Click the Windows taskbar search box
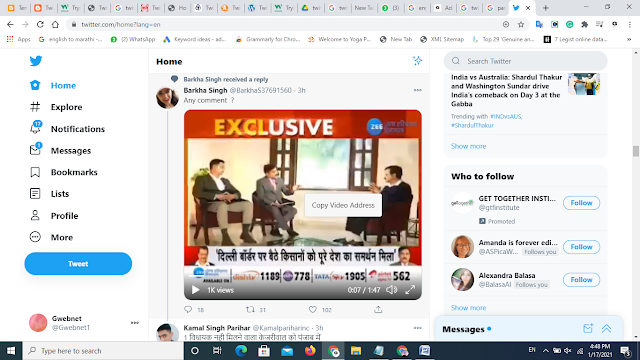 click(x=103, y=351)
